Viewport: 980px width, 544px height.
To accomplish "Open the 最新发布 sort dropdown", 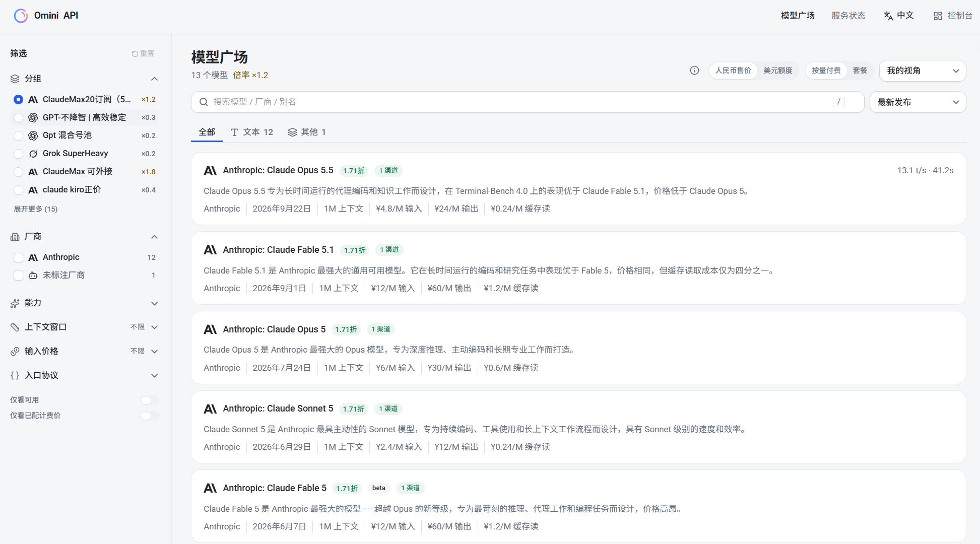I will [x=918, y=102].
